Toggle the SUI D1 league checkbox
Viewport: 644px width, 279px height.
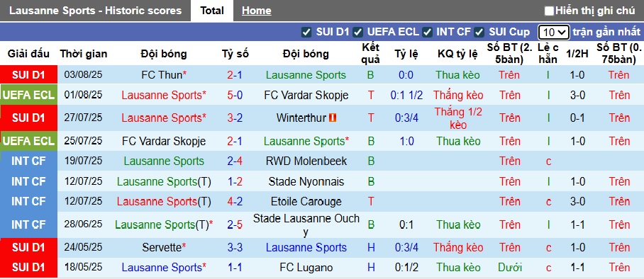point(306,32)
